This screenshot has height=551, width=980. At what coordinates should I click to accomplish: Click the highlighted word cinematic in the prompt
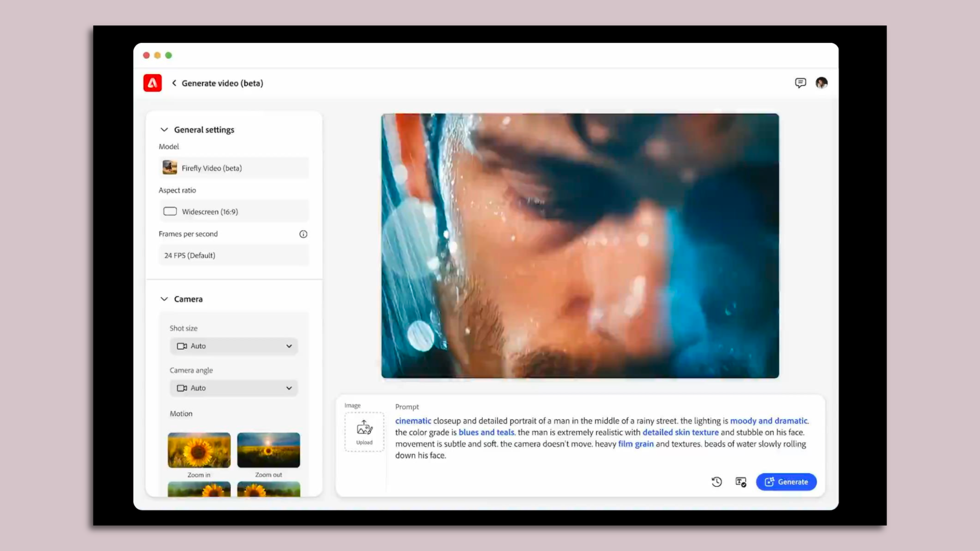tap(413, 420)
